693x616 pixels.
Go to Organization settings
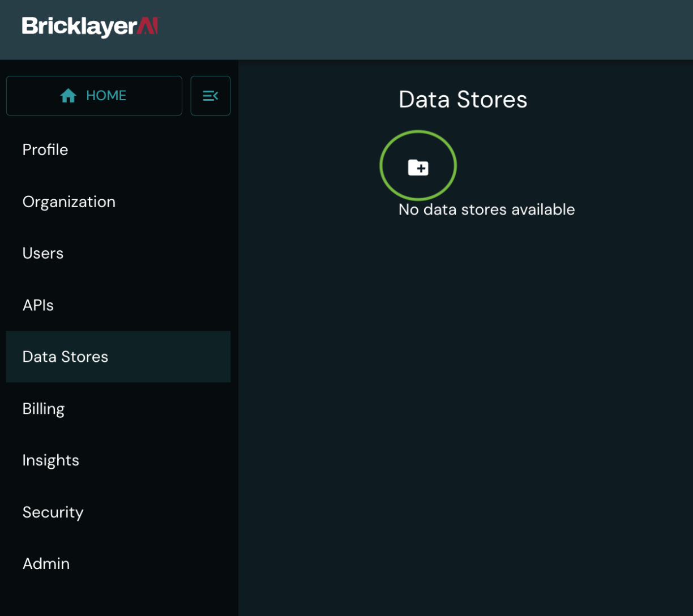pyautogui.click(x=69, y=202)
